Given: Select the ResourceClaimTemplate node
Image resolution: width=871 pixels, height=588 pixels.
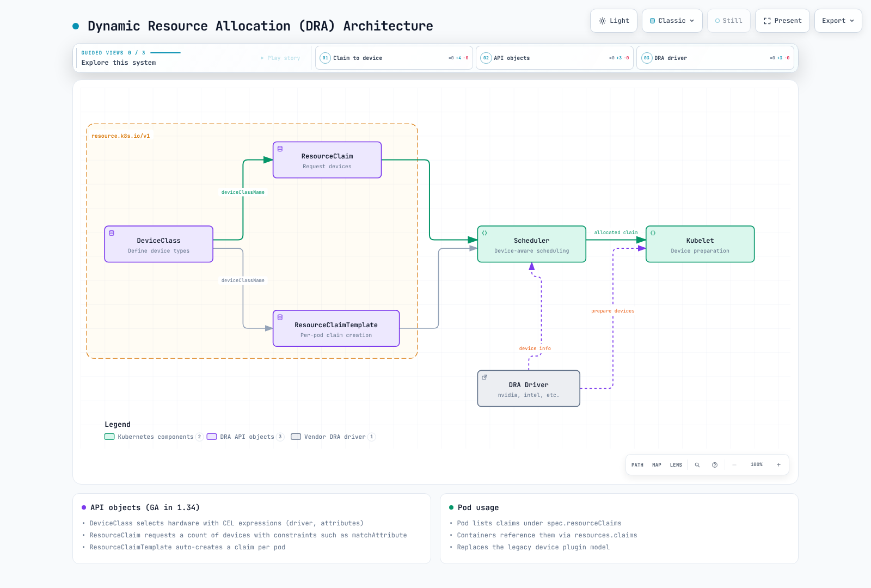Looking at the screenshot, I should pos(336,328).
